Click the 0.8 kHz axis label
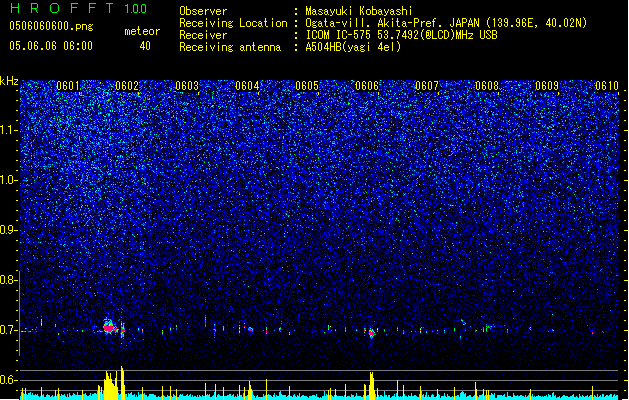This screenshot has height=400, width=629. point(8,280)
